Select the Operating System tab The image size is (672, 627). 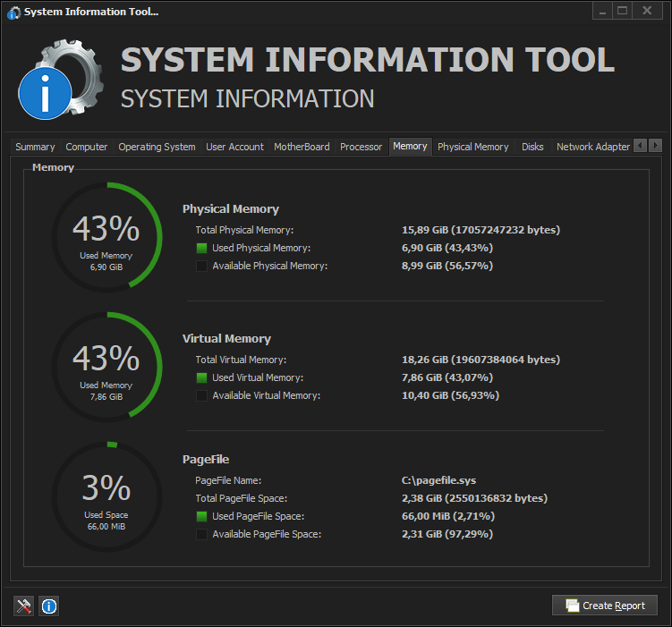(157, 147)
